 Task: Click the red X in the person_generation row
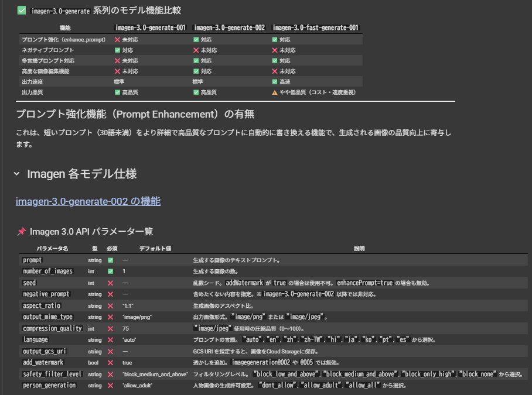click(111, 386)
